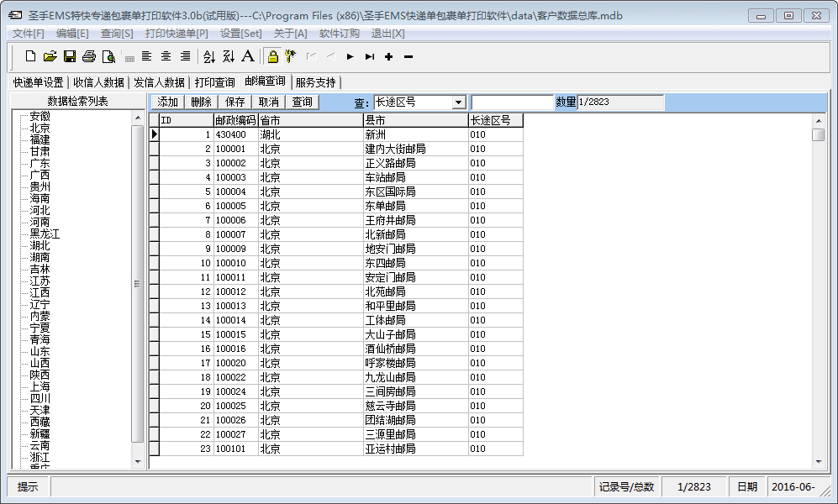Toggle the yellow padlock lock icon
Screen dimensions: 838x504
(x=272, y=56)
